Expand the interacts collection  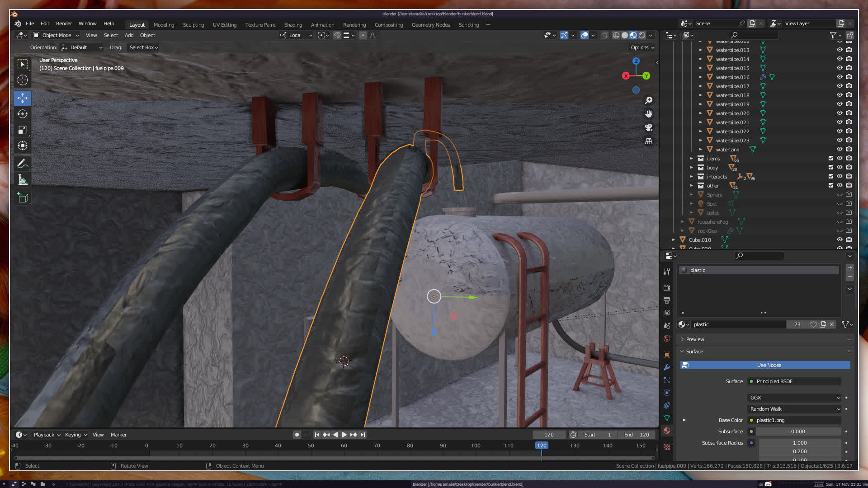click(691, 177)
